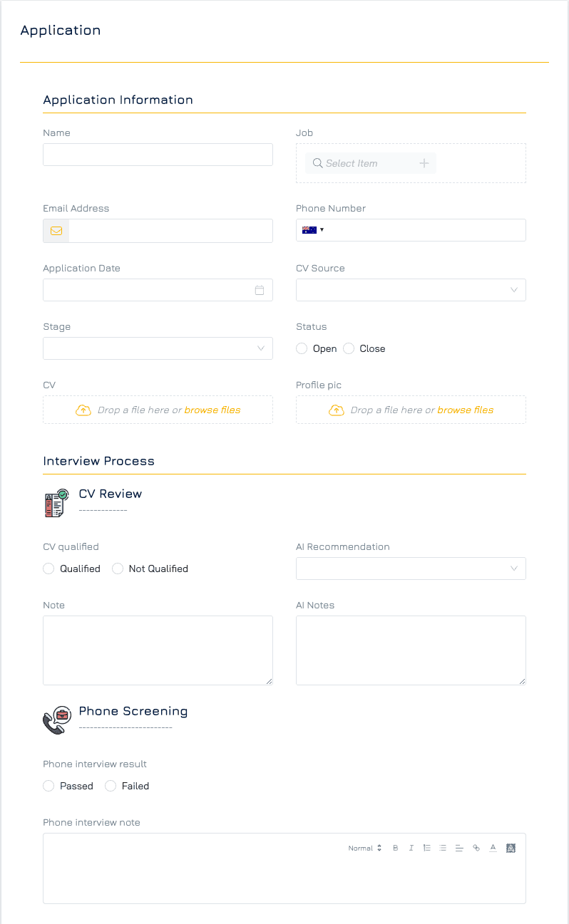Open calendar picker for Application Date

[x=260, y=290]
